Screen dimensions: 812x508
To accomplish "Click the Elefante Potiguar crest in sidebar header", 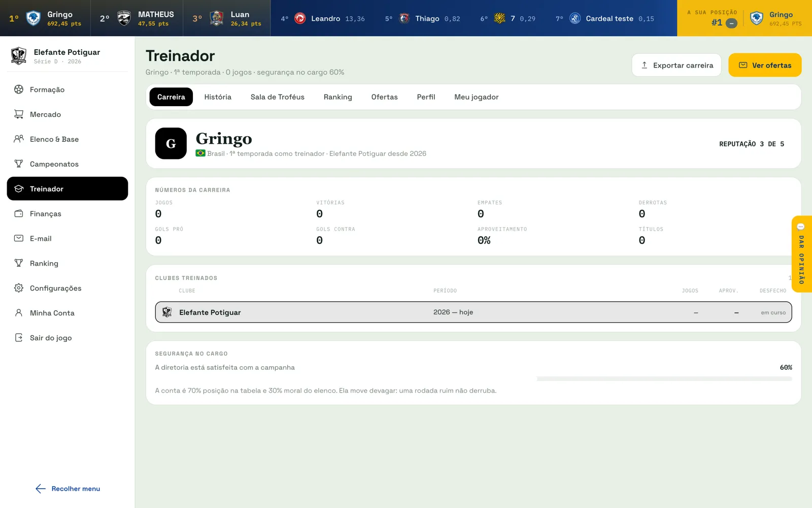I will tap(19, 55).
